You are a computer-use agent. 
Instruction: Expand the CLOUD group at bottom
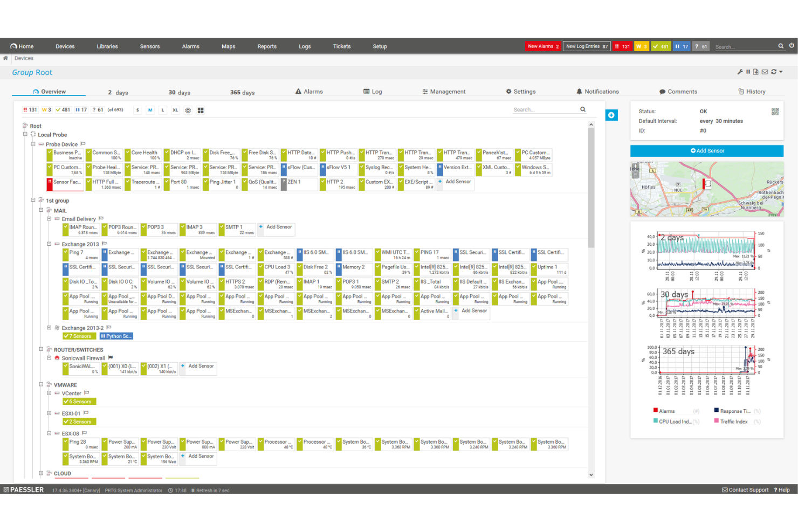[42, 473]
